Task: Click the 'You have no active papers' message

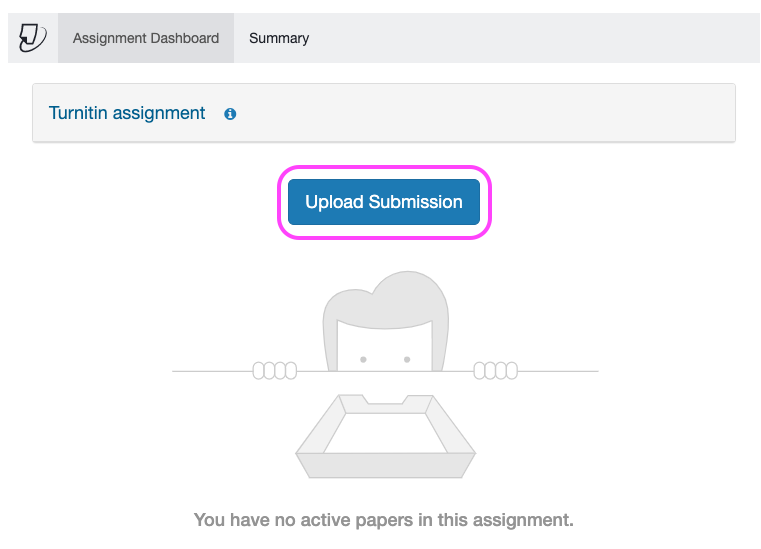Action: (x=384, y=520)
